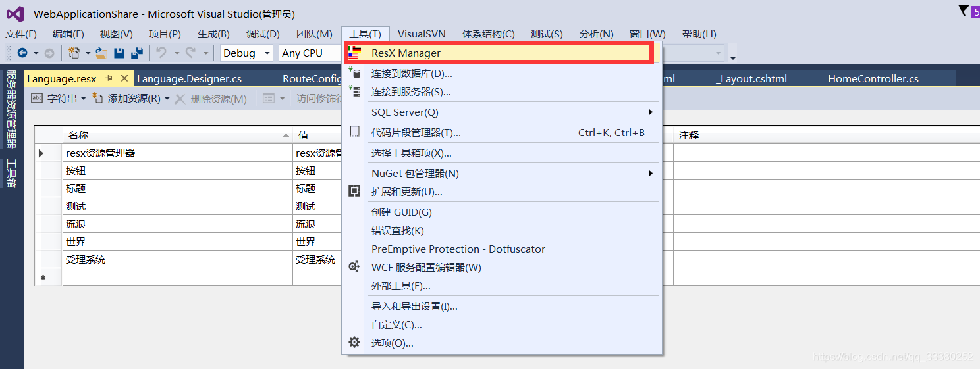Click the Redo arrow icon
Image resolution: width=980 pixels, height=369 pixels.
tap(190, 53)
